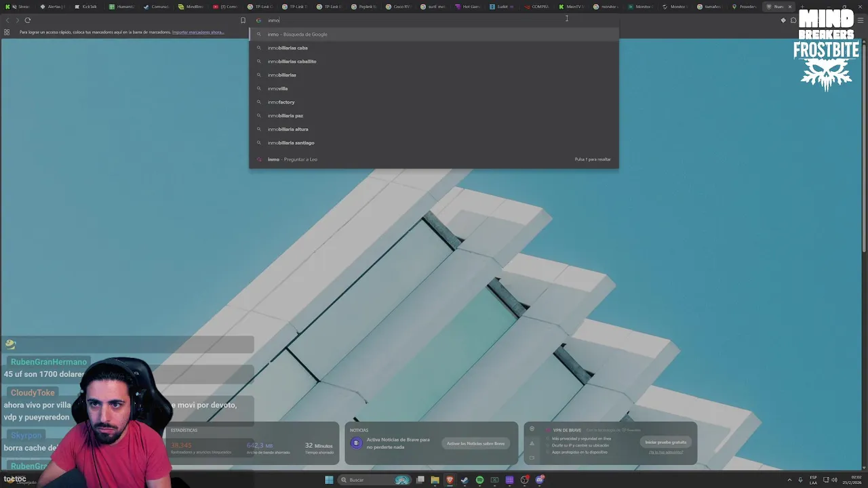
Task: Switch to the KickTalk tab
Action: pyautogui.click(x=88, y=7)
